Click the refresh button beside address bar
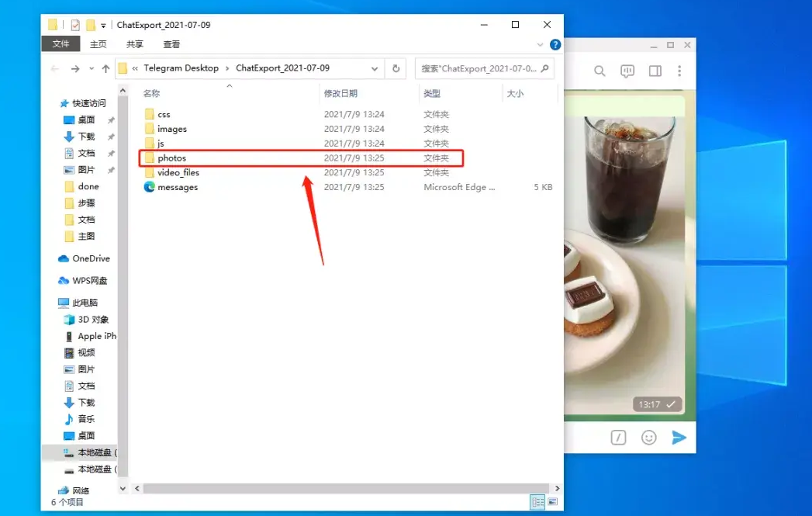The image size is (812, 516). coord(396,68)
